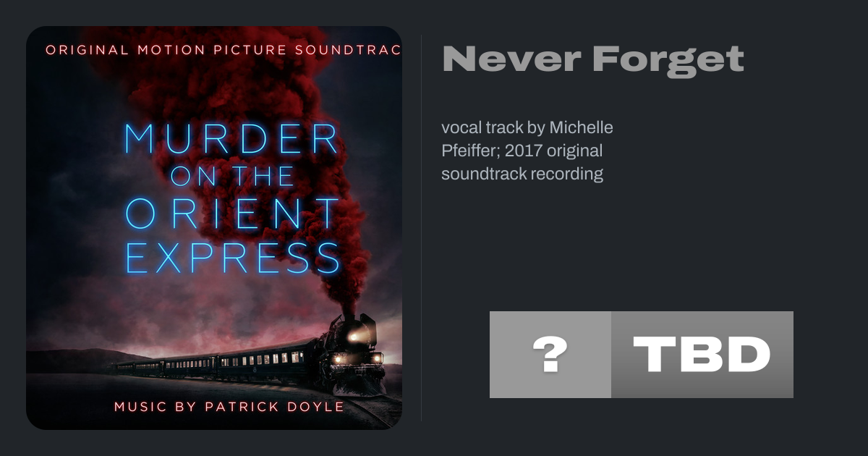Viewport: 868px width, 456px height.
Task: Click the stormy sky area left of smoke
Action: tap(72, 181)
